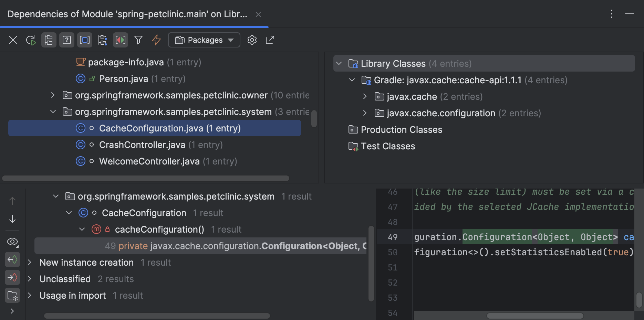Open the analysis settings gear
The image size is (644, 320).
point(252,40)
